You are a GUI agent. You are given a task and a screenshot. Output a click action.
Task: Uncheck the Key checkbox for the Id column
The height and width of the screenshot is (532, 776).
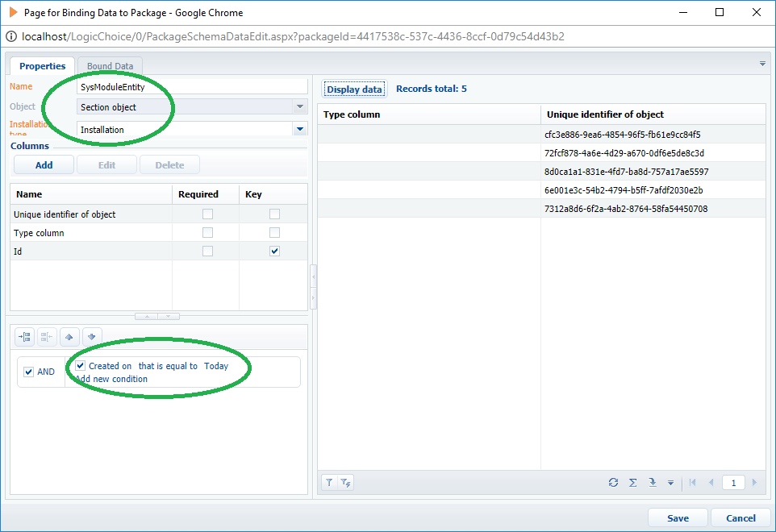[274, 251]
